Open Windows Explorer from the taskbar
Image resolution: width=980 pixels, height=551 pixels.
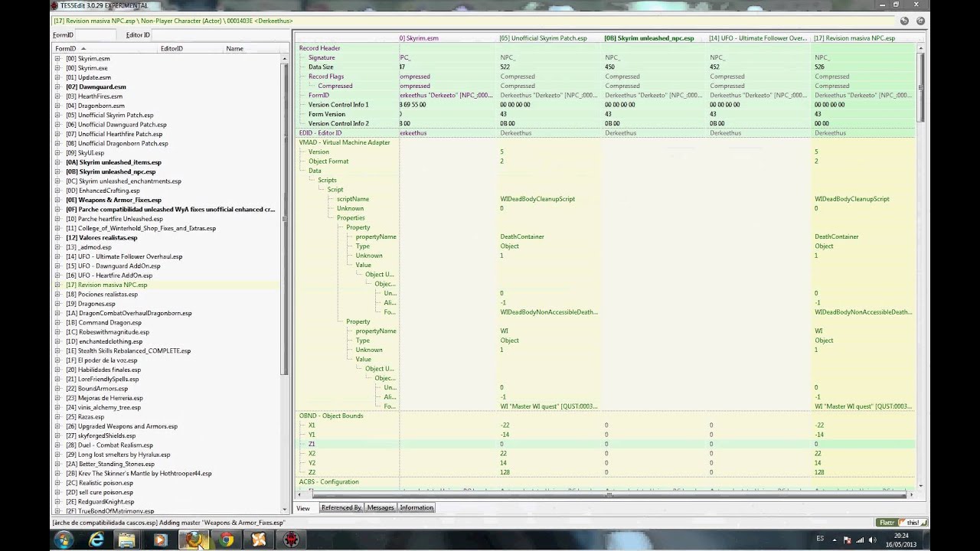[127, 540]
